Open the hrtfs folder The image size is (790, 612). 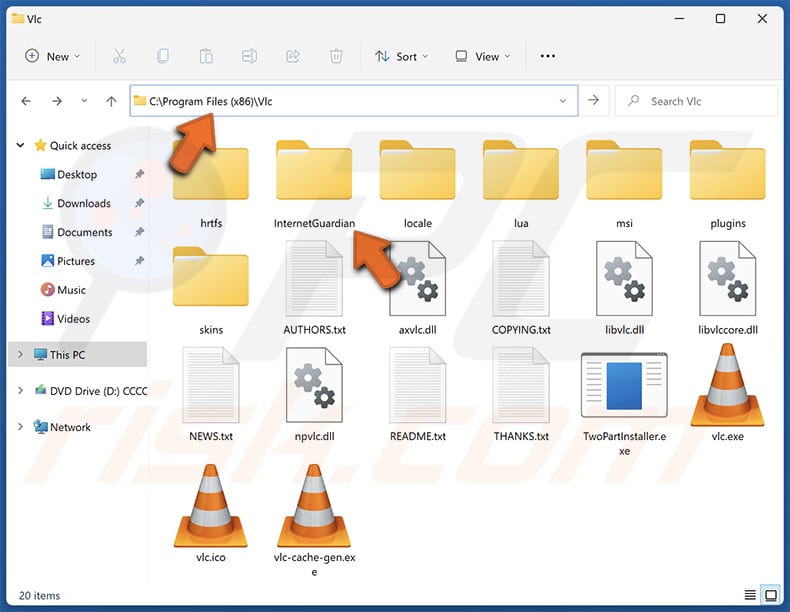point(211,184)
